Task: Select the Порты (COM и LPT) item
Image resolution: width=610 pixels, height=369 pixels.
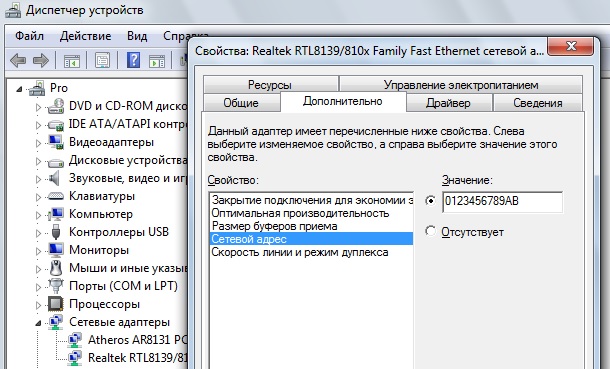Action: pos(123,286)
